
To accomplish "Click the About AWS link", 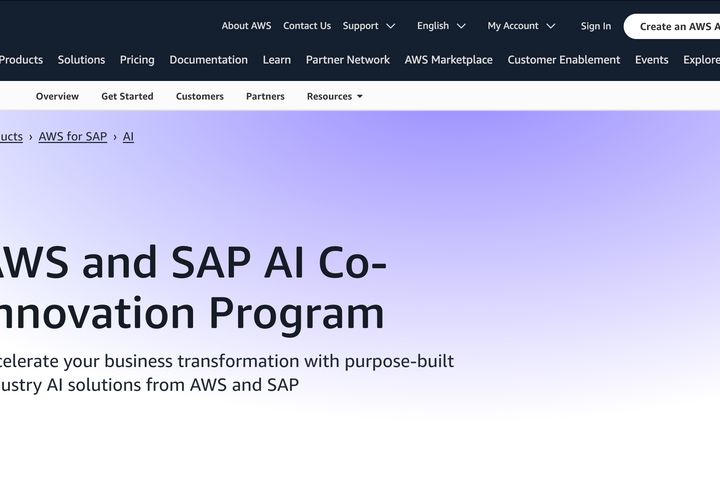I will tap(246, 26).
